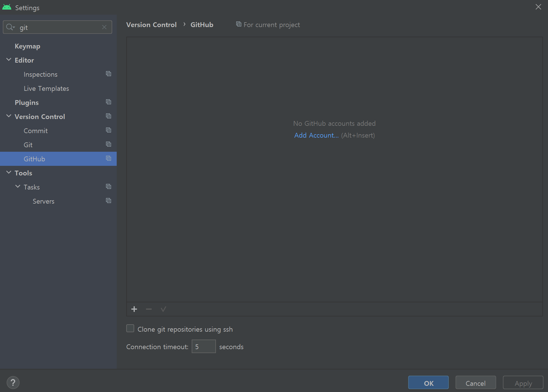
Task: Click Version Control in the breadcrumb
Action: point(151,25)
